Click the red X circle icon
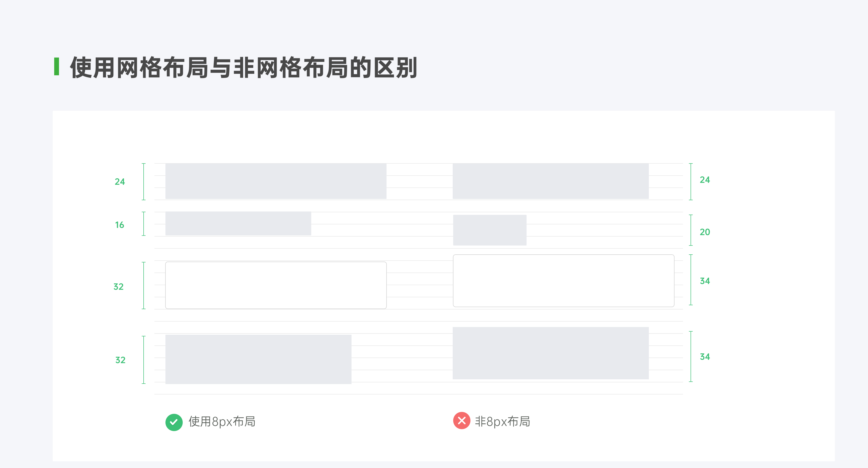The width and height of the screenshot is (868, 468). (462, 421)
